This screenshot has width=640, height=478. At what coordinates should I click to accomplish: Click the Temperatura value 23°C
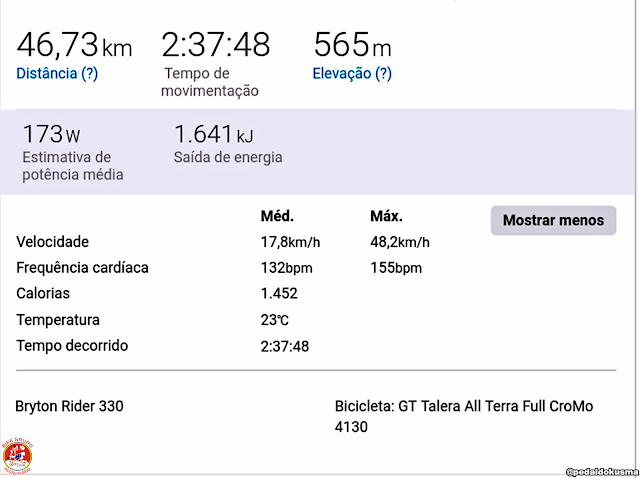(275, 320)
